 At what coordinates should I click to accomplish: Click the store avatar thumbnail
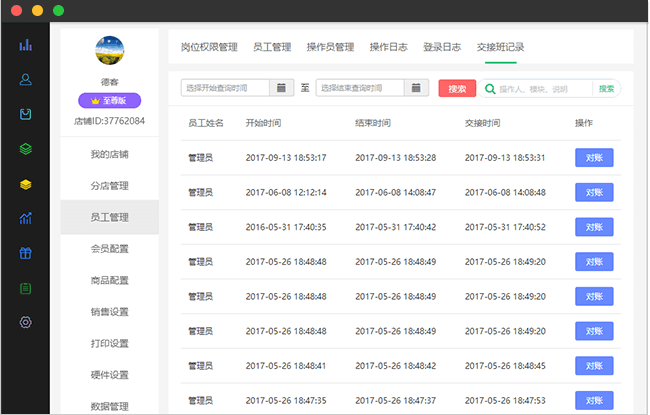tap(109, 49)
